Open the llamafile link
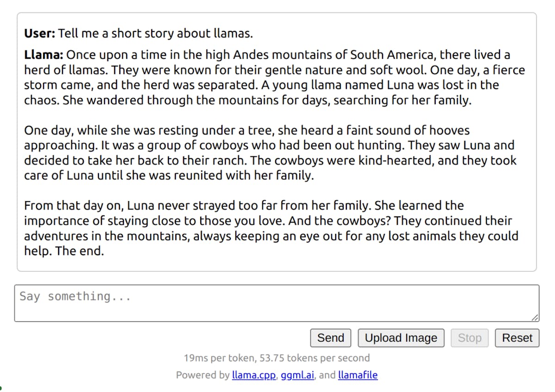Screen dimensions: 555x392 [358, 375]
